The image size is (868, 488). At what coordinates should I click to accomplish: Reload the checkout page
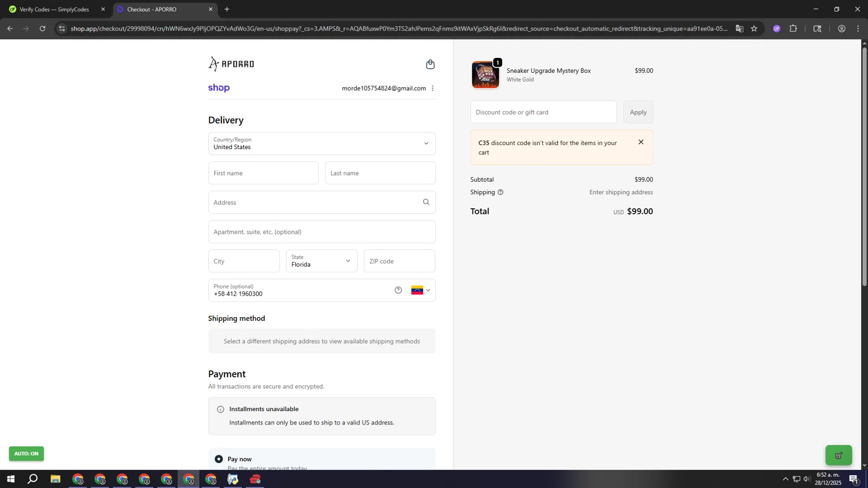click(42, 28)
